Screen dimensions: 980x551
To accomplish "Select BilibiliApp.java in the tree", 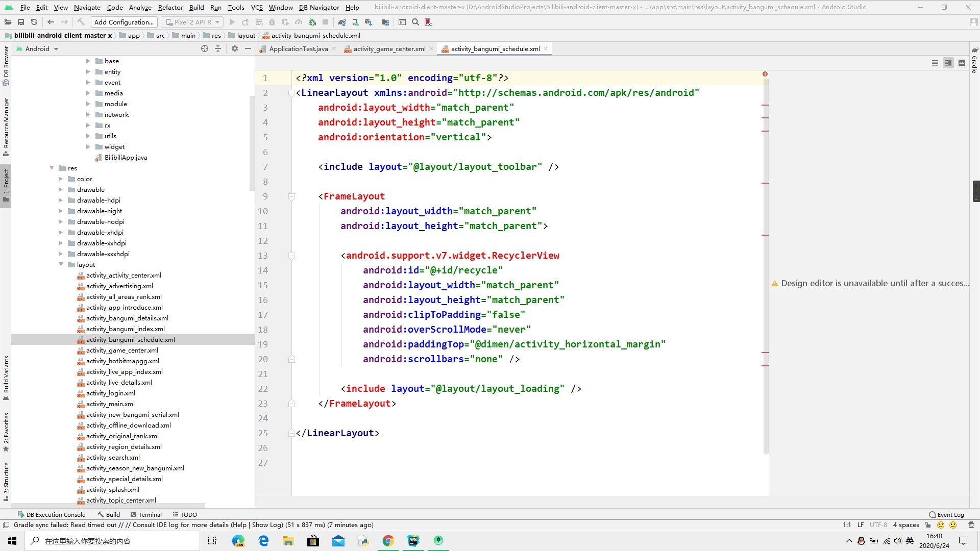I will pos(126,157).
